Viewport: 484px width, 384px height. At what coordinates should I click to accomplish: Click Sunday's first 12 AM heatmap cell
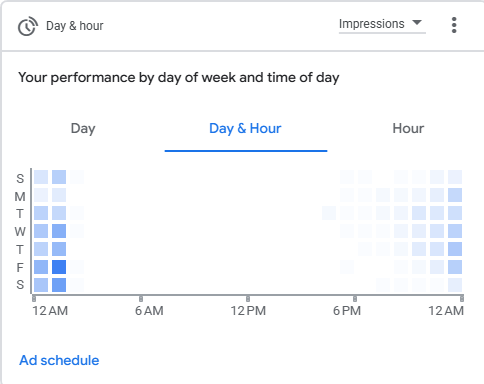coord(41,177)
